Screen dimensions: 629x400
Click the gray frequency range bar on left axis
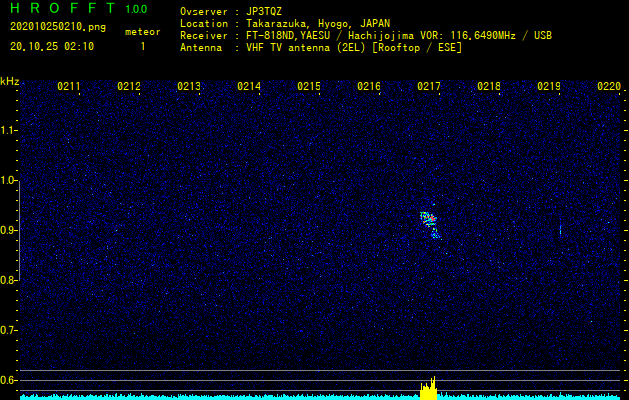pos(19,228)
